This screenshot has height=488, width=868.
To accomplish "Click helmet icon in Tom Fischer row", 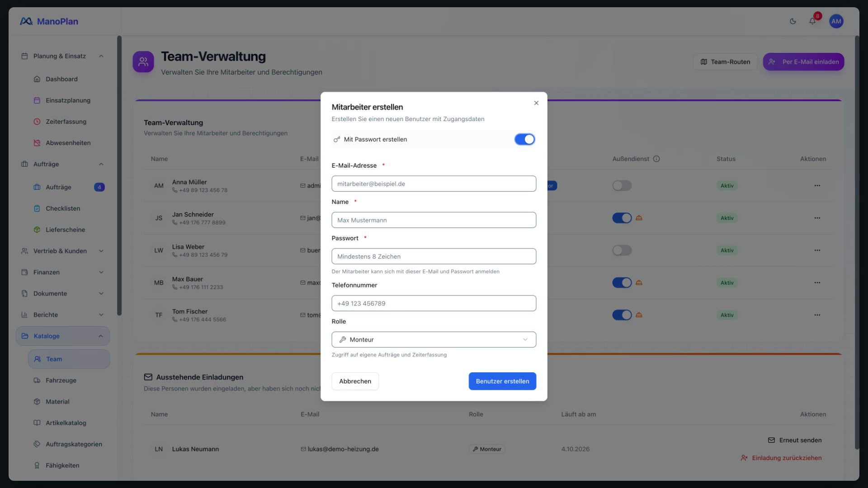I will pos(639,315).
